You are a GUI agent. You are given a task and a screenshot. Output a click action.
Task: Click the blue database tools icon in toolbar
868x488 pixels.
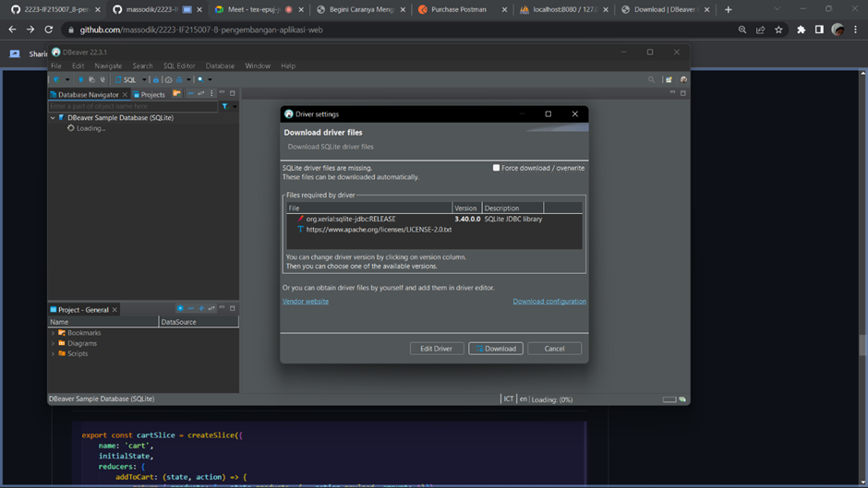(179, 80)
